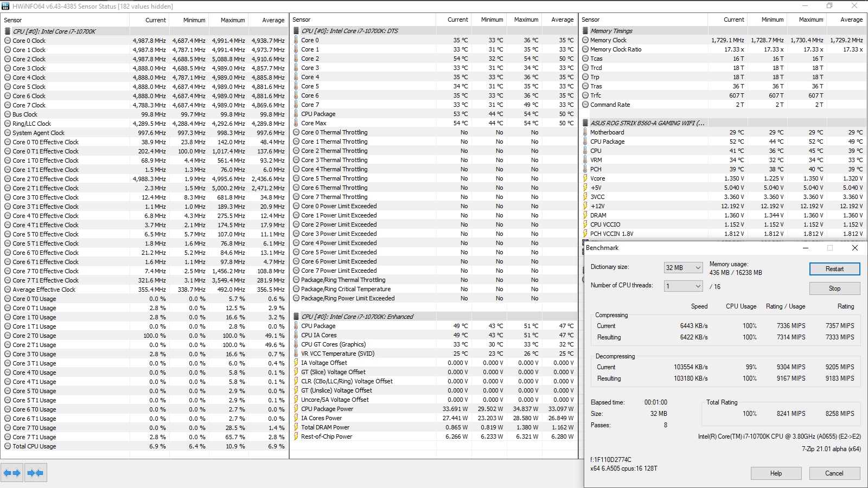Viewport: 868px width, 488px height.
Task: Select the Ring/LLC Clock sensor row
Action: pos(144,124)
